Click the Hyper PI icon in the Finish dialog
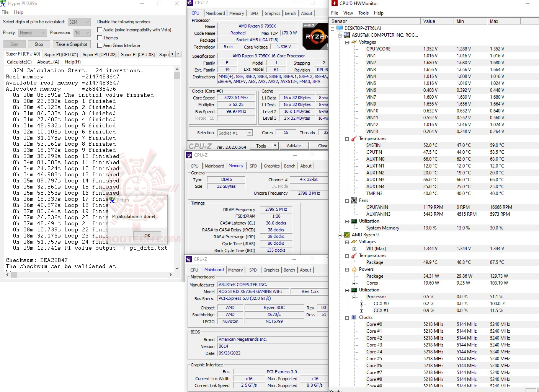This screenshot has width=539, height=392. pyautogui.click(x=112, y=200)
